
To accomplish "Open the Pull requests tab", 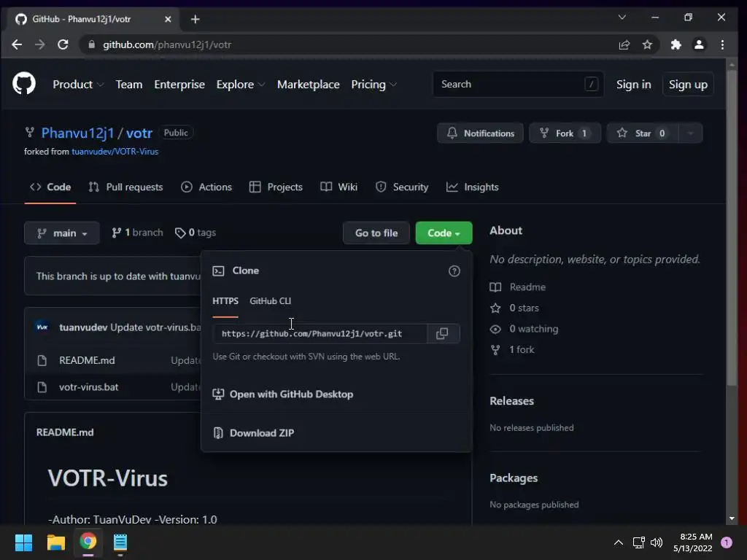I will tap(125, 187).
